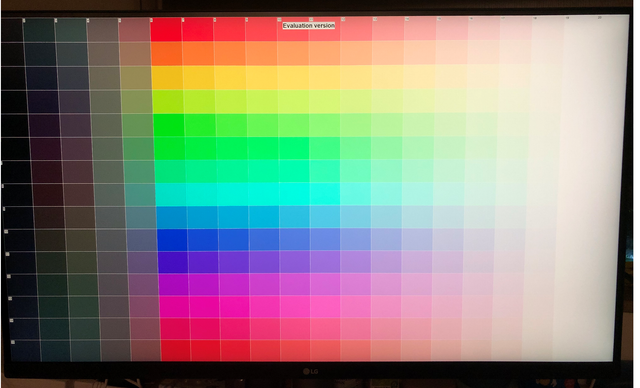Viewport: 640px width, 388px height.
Task: Click the column label 20 at top right
Action: tap(600, 18)
